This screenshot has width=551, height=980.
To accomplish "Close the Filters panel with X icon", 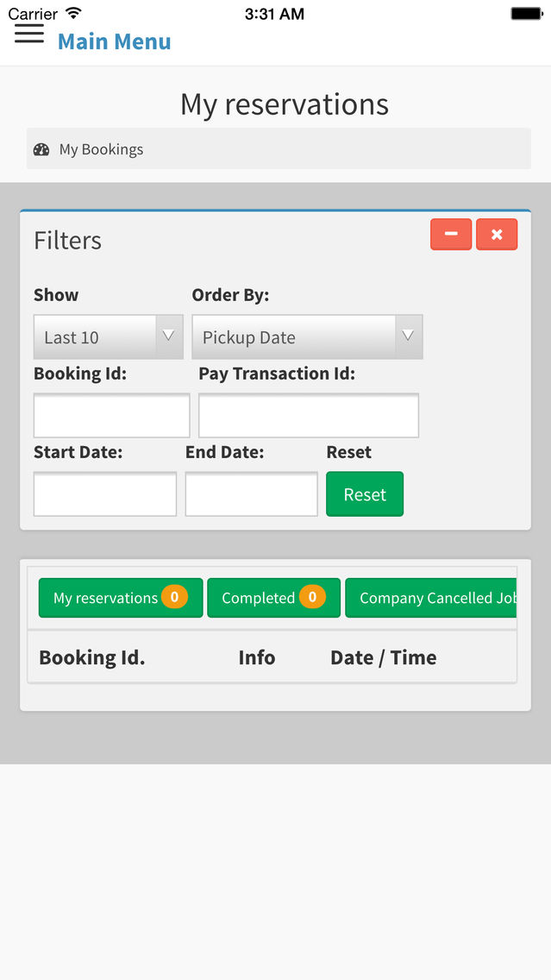I will [497, 234].
